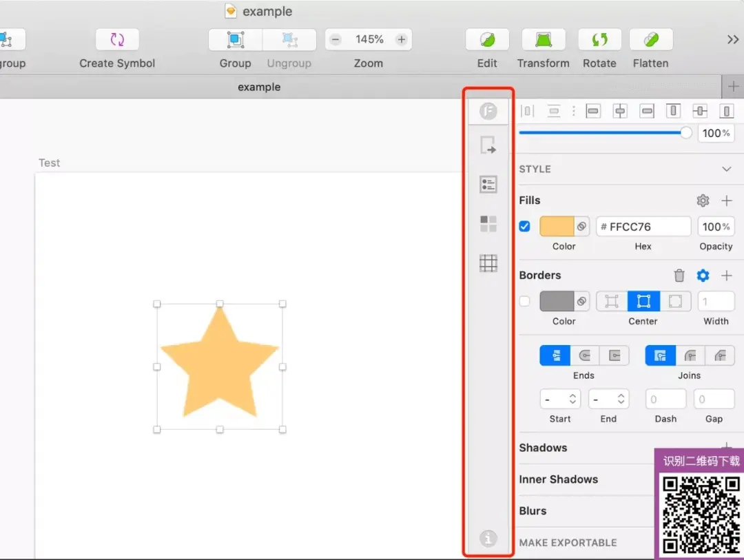This screenshot has height=560, width=744.
Task: Click the Ungroup toolbar icon
Action: 289,39
